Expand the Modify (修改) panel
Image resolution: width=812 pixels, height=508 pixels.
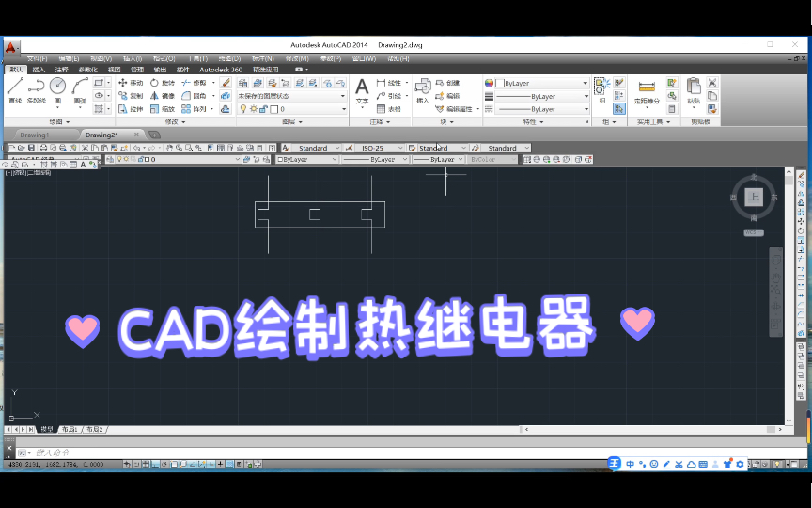(175, 121)
